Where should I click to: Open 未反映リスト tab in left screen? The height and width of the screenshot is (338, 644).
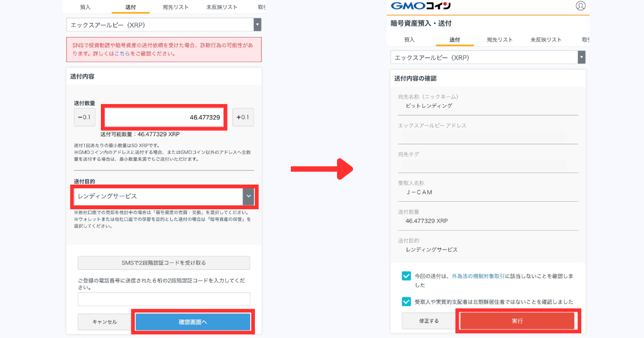(x=222, y=7)
